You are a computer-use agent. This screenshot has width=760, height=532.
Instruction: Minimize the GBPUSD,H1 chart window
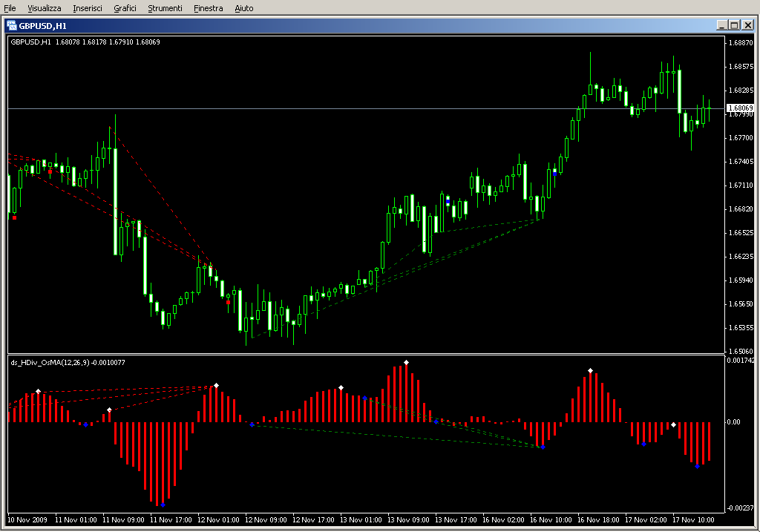click(722, 25)
